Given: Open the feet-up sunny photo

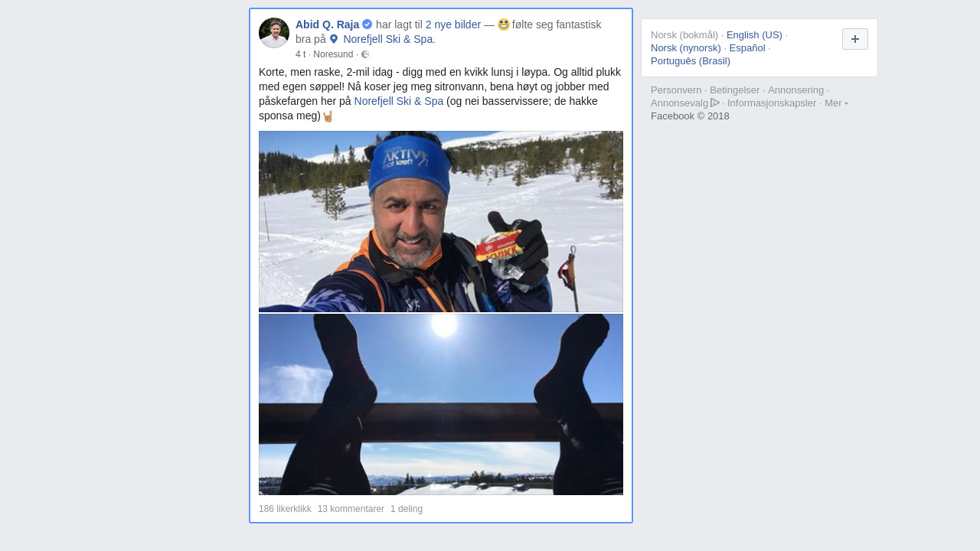Looking at the screenshot, I should pyautogui.click(x=441, y=404).
